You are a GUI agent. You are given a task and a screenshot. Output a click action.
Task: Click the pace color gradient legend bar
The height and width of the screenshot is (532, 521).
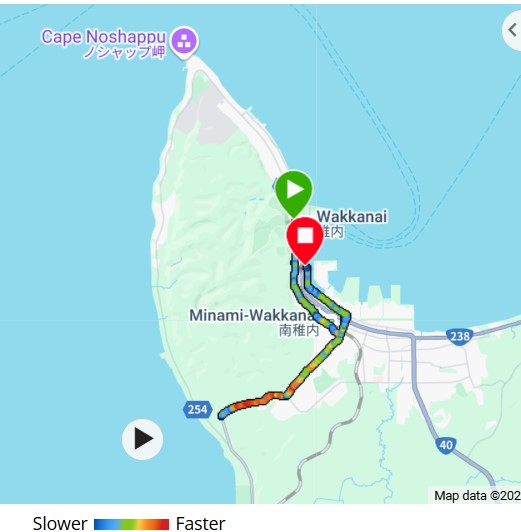[x=131, y=524]
